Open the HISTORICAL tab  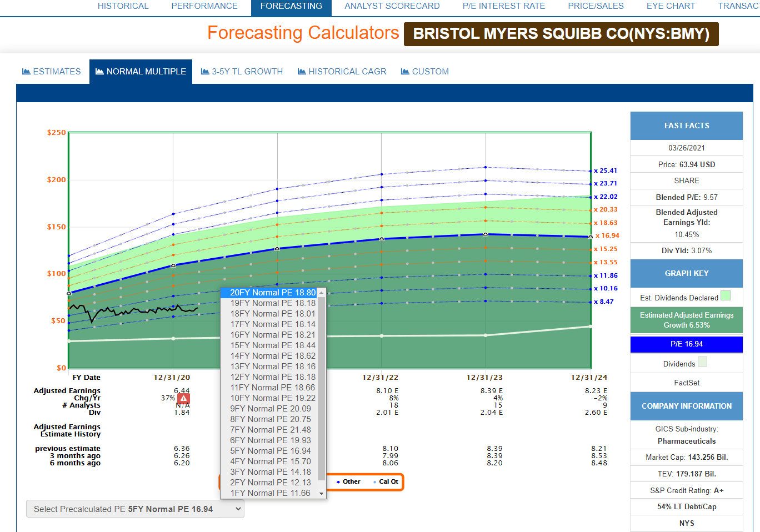(x=123, y=6)
